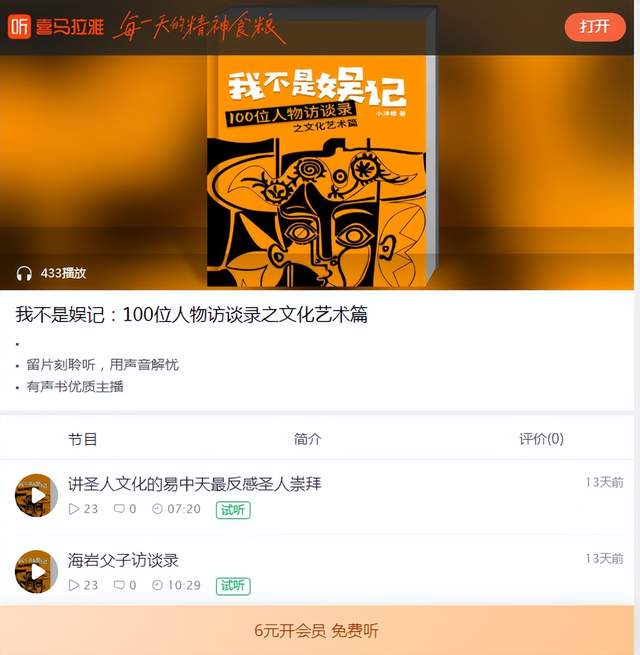Image resolution: width=640 pixels, height=655 pixels.
Task: Open the 海岩父子访谈录 episode title
Action: 123,560
